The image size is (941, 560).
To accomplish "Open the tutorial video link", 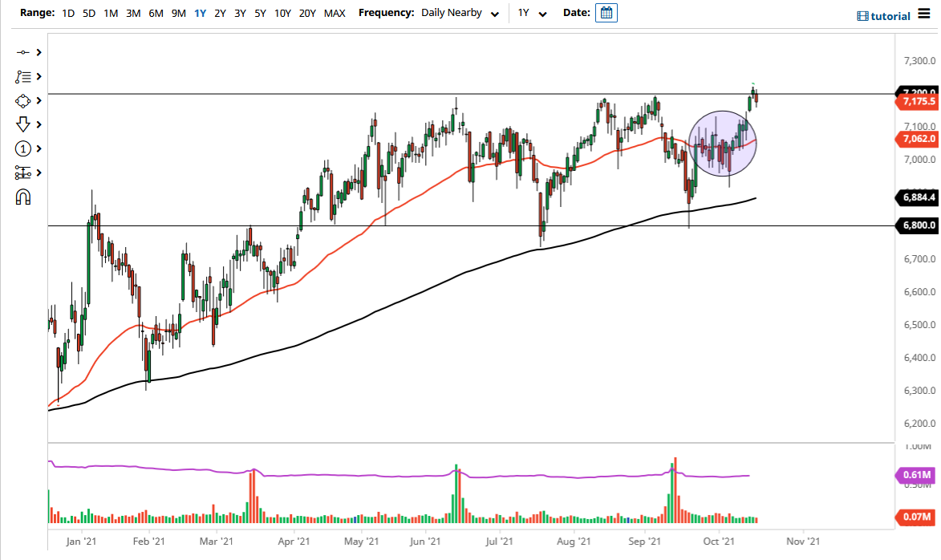I will (x=882, y=15).
